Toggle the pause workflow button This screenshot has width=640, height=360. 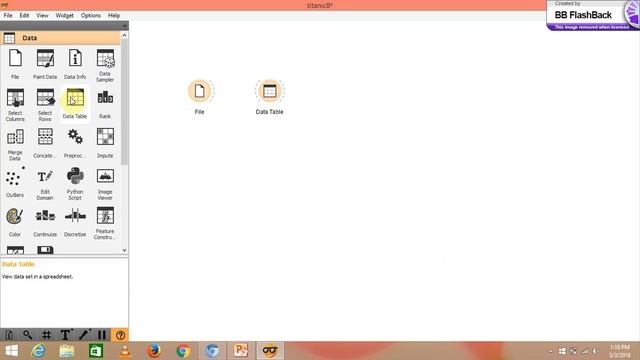[x=102, y=335]
